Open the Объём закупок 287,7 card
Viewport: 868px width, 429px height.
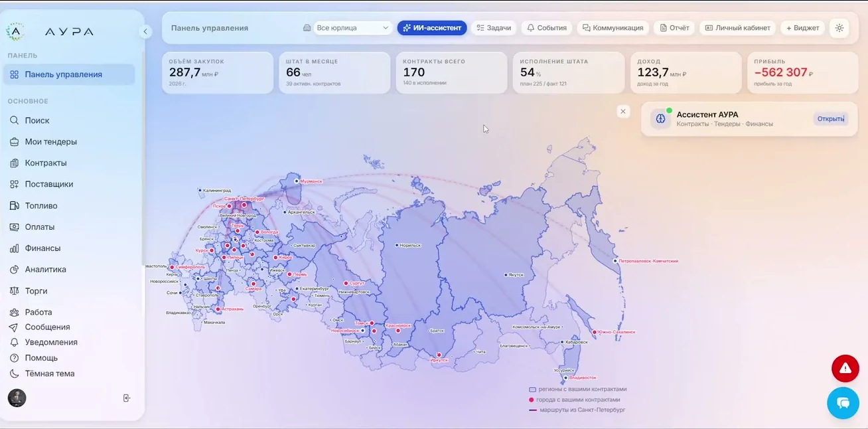click(218, 73)
